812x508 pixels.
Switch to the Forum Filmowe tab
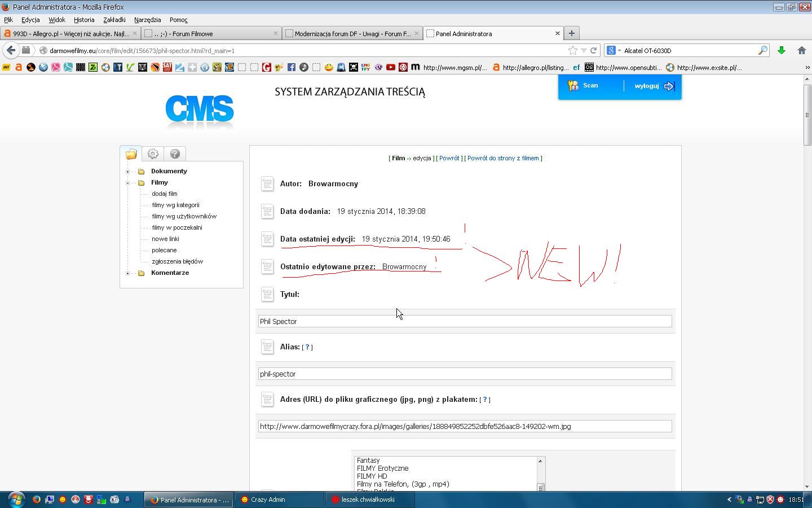(x=211, y=33)
